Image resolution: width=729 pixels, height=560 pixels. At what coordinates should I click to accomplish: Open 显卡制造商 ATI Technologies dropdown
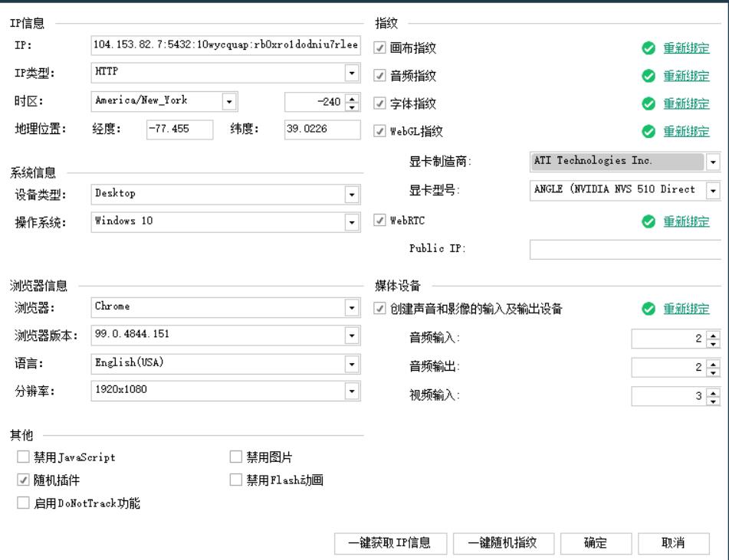pos(713,162)
